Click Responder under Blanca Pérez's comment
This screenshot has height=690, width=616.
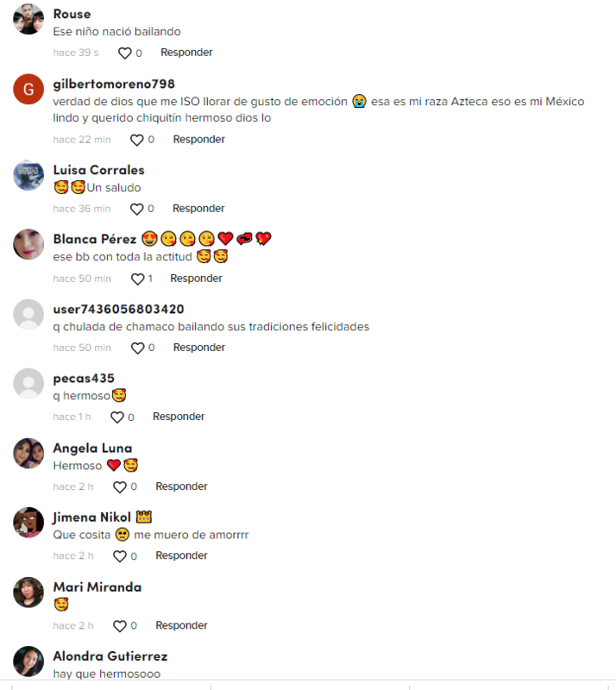coord(197,279)
